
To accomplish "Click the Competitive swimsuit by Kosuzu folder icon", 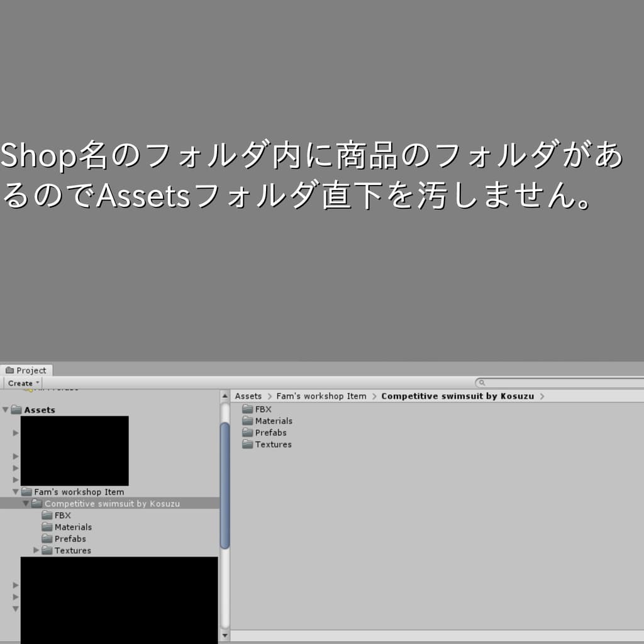I will (x=38, y=503).
